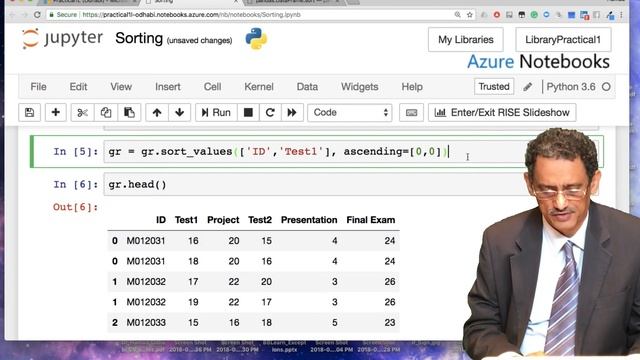
Task: Open the cell type Code dropdown
Action: (350, 112)
